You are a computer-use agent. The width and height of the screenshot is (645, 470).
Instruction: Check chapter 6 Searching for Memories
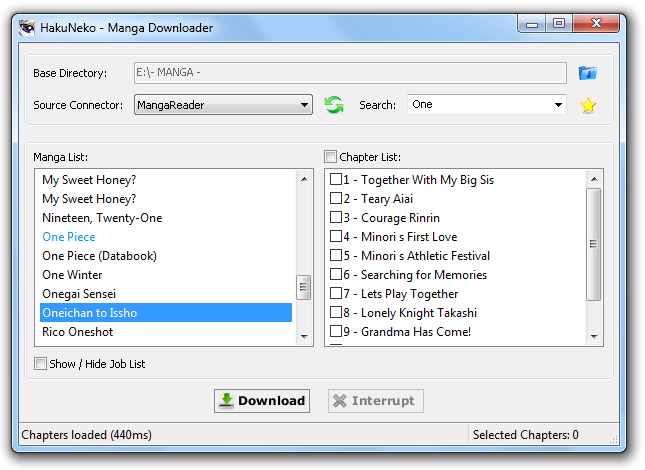tap(336, 274)
